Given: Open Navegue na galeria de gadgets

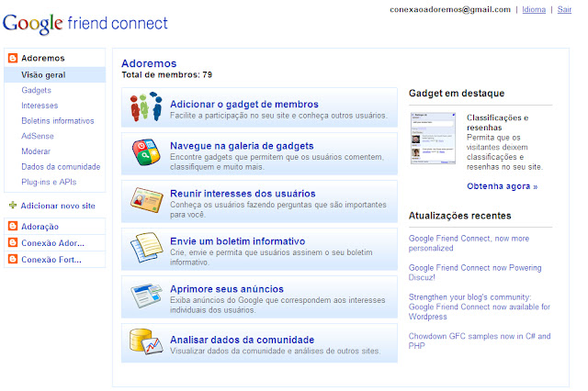Looking at the screenshot, I should click(242, 146).
